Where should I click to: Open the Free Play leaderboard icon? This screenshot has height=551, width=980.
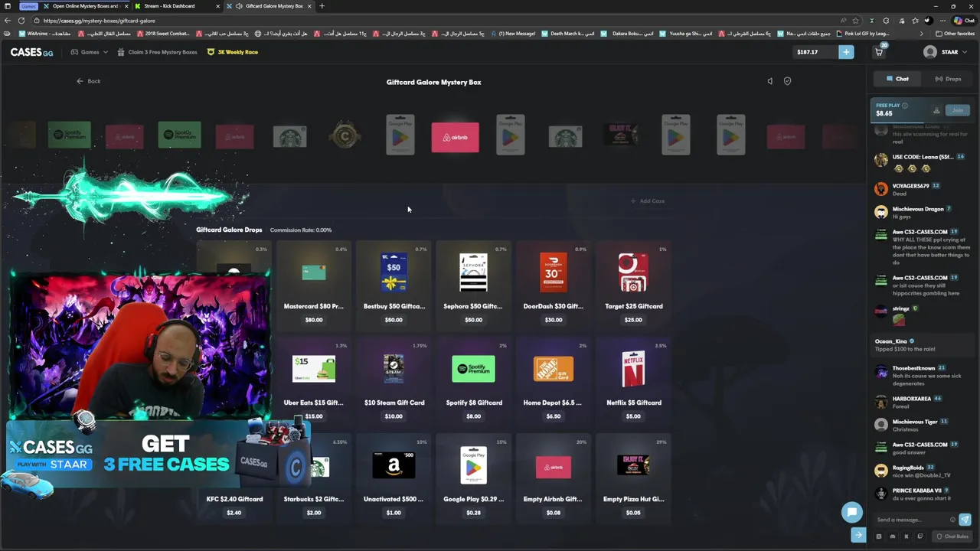(936, 110)
